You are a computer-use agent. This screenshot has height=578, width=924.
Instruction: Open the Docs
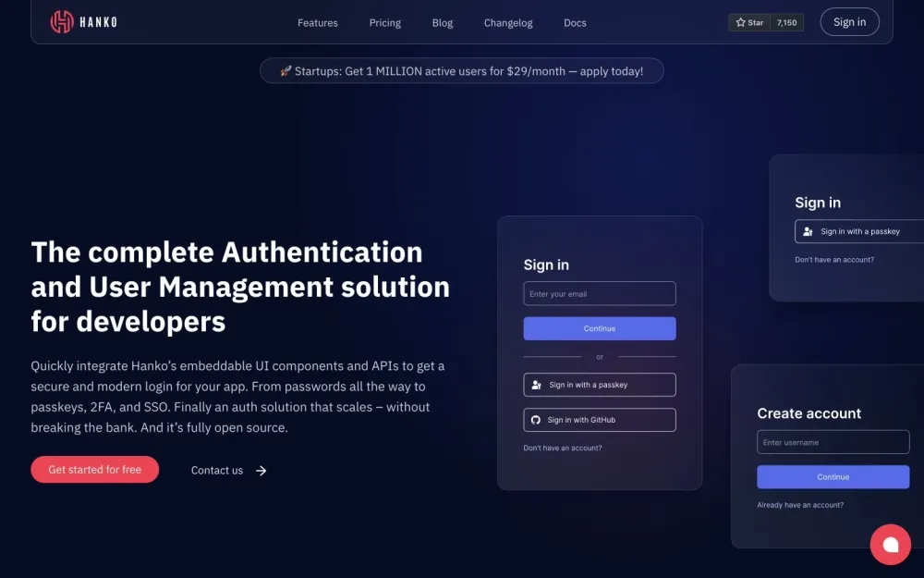575,22
